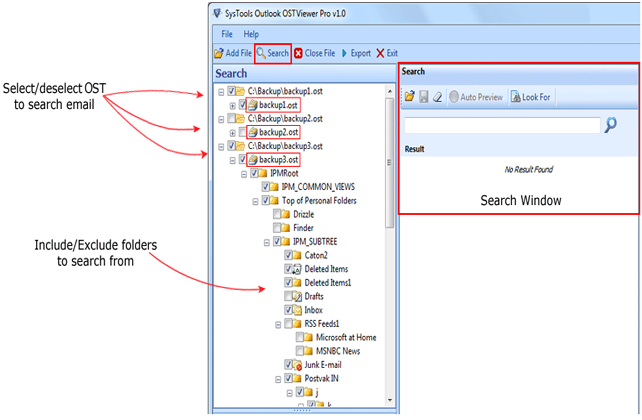The height and width of the screenshot is (420, 642).
Task: Collapse the C:\Backup\backup1.ost node
Action: point(221,92)
